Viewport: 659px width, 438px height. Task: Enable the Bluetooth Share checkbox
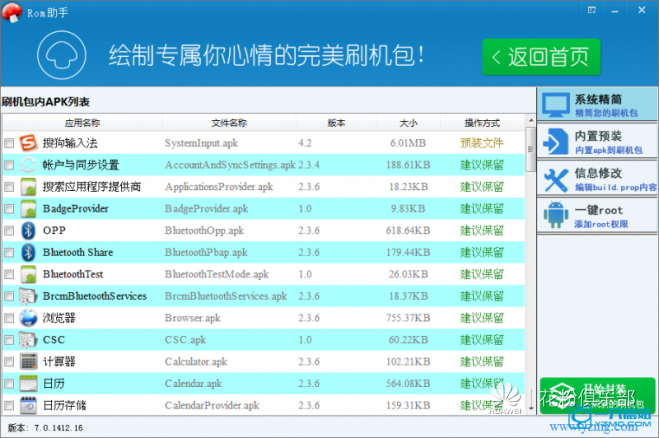coord(9,253)
